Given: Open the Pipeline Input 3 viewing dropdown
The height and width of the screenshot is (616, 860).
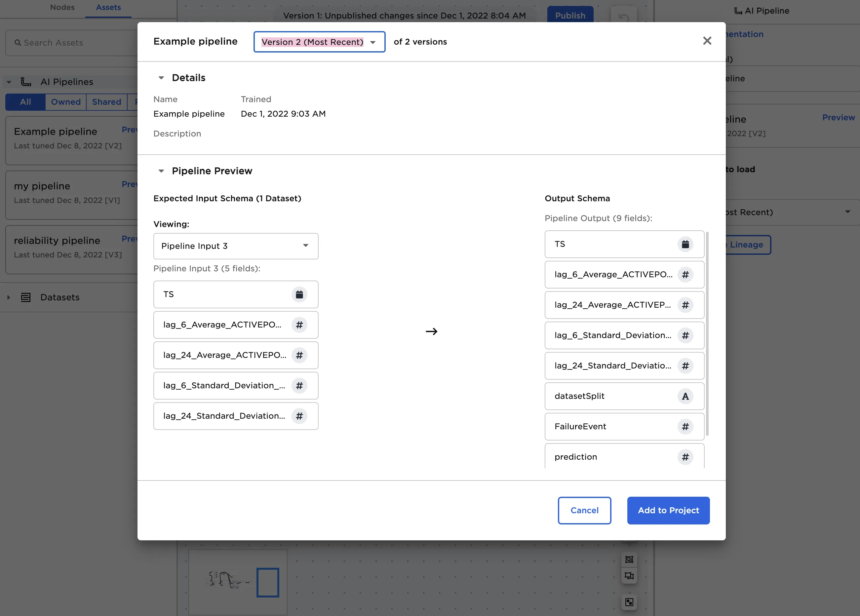Looking at the screenshot, I should point(235,246).
